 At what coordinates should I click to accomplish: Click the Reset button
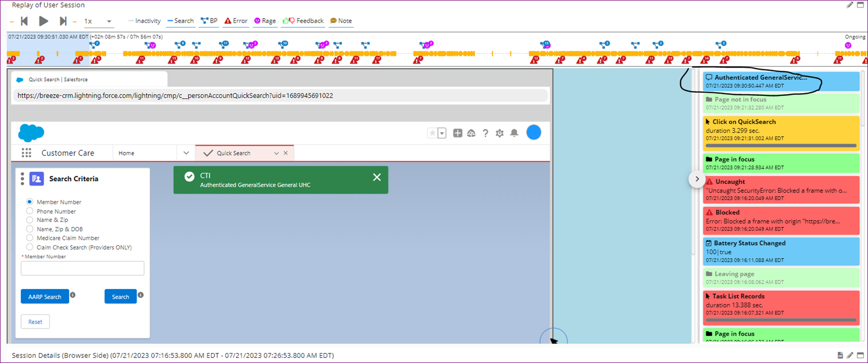tap(35, 321)
